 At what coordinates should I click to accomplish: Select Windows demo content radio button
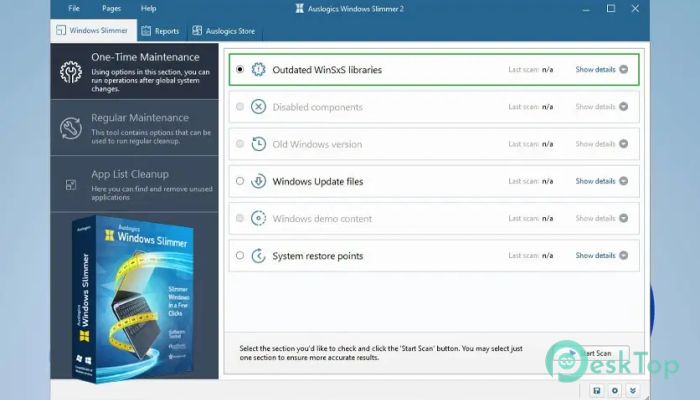240,218
